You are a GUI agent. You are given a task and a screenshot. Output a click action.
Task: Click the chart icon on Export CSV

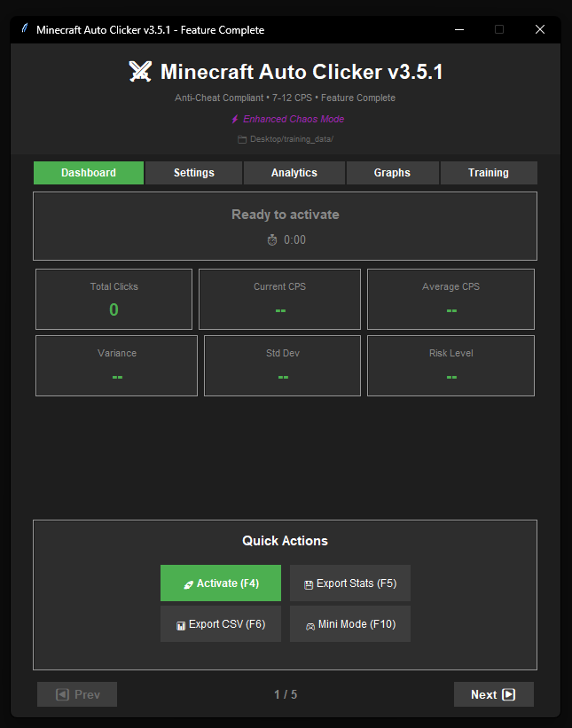181,626
